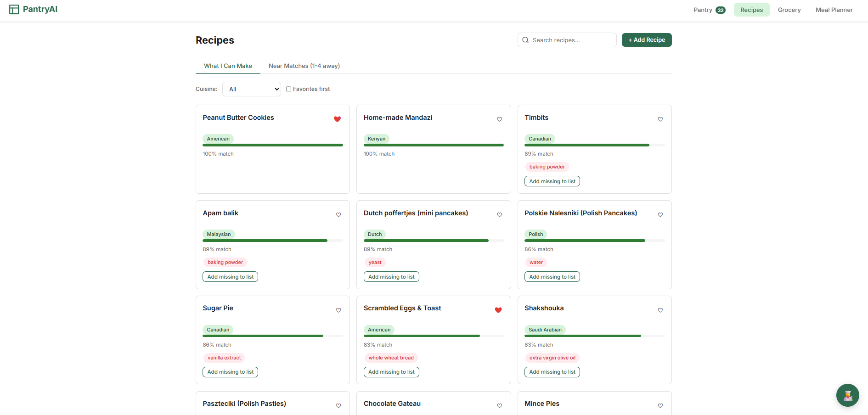Viewport: 868px width, 415px height.
Task: Open Polskie Nalesniki (Polish Pancakes) title
Action: tap(581, 213)
